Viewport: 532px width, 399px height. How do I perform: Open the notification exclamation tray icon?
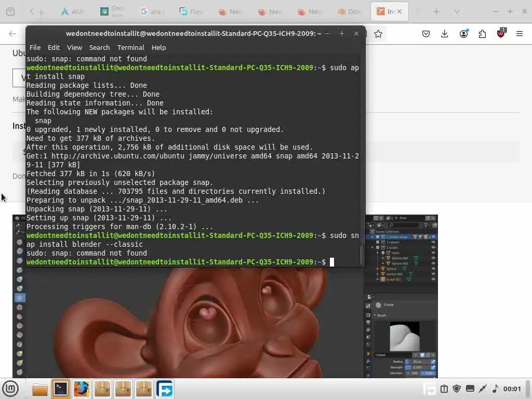click(x=444, y=389)
